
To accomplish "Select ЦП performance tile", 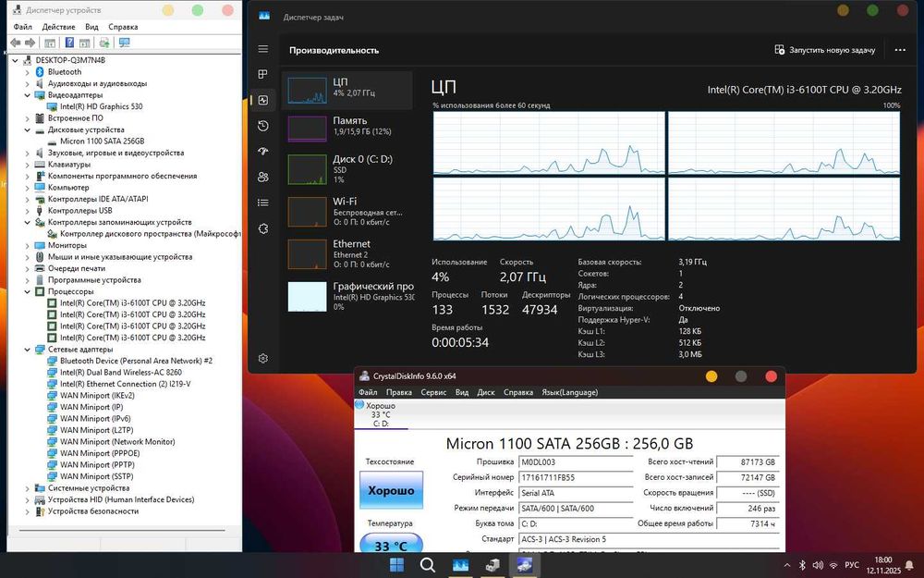I will (347, 91).
